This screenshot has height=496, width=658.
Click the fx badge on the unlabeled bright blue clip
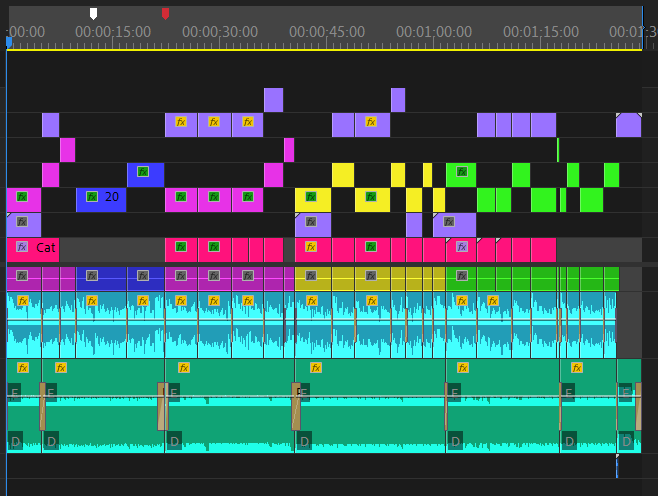click(143, 172)
